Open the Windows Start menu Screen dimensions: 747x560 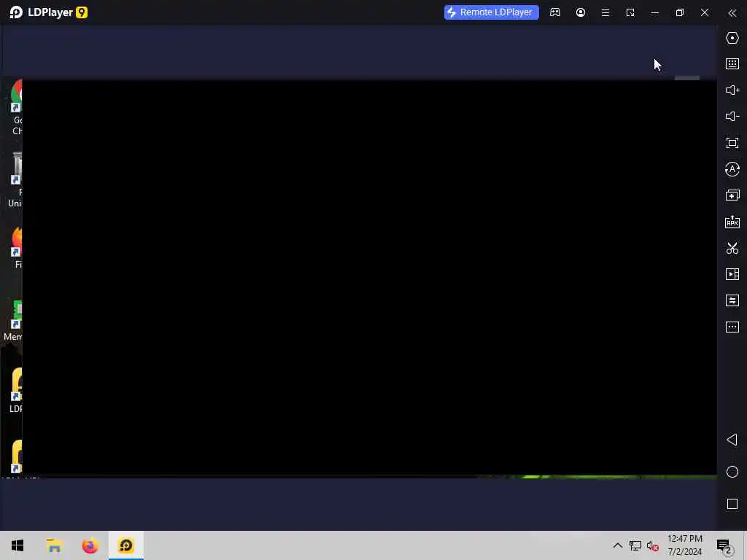click(x=18, y=545)
